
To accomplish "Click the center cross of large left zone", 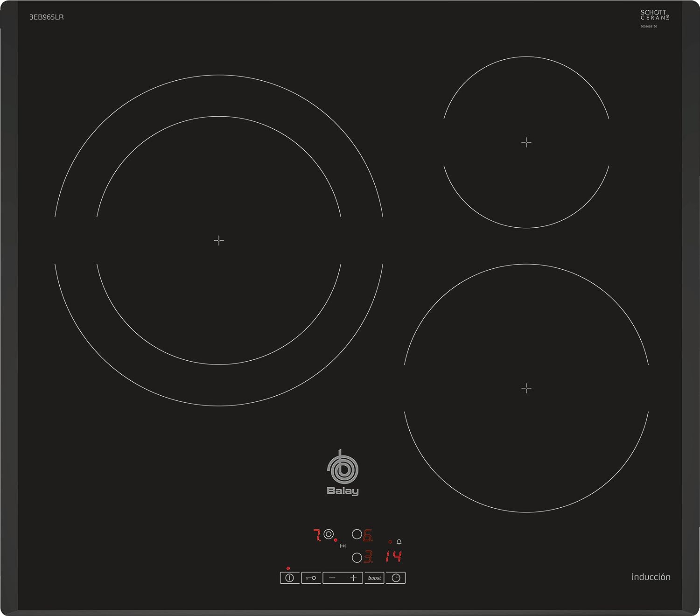I will [219, 240].
